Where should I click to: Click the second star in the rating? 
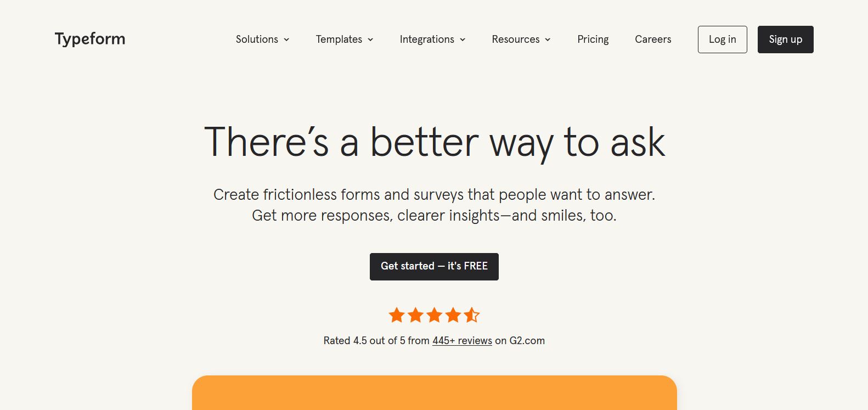[415, 315]
